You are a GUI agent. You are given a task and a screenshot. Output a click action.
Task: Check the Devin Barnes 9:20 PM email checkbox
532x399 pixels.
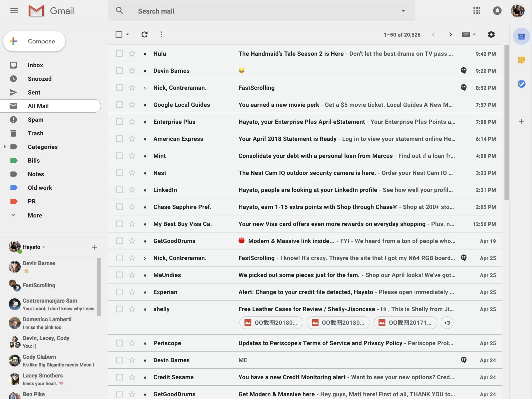119,71
